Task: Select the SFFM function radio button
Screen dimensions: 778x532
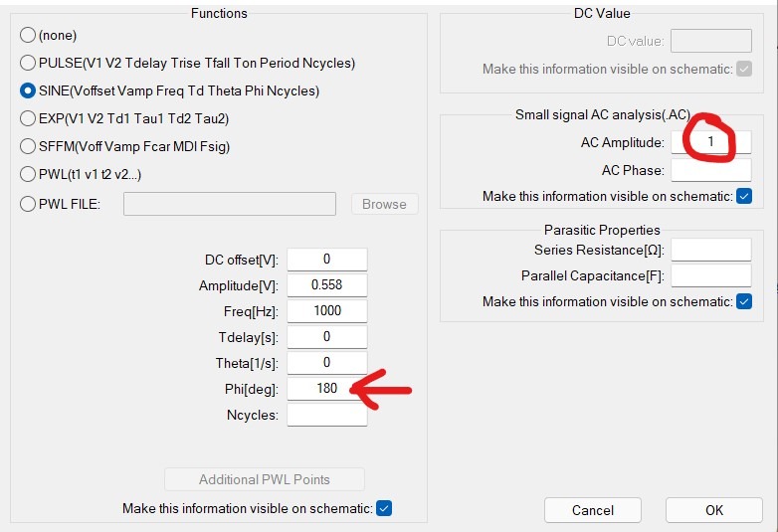Action: click(28, 146)
